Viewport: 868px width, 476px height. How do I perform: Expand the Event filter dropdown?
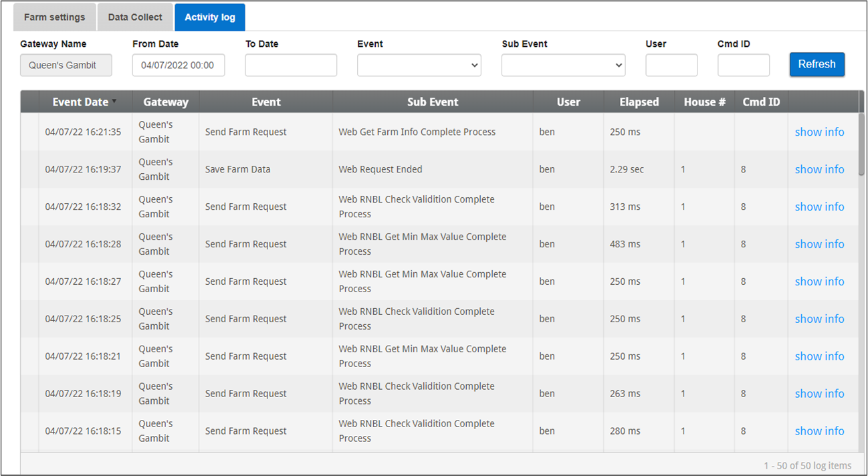(419, 66)
